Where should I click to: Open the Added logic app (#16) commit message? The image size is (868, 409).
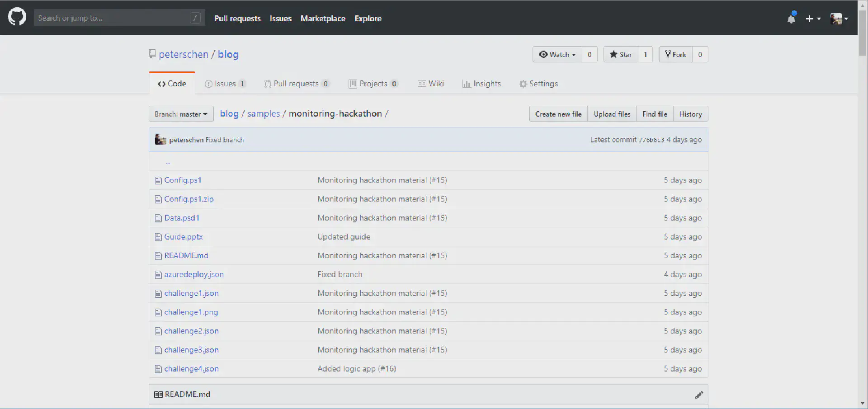tap(357, 369)
